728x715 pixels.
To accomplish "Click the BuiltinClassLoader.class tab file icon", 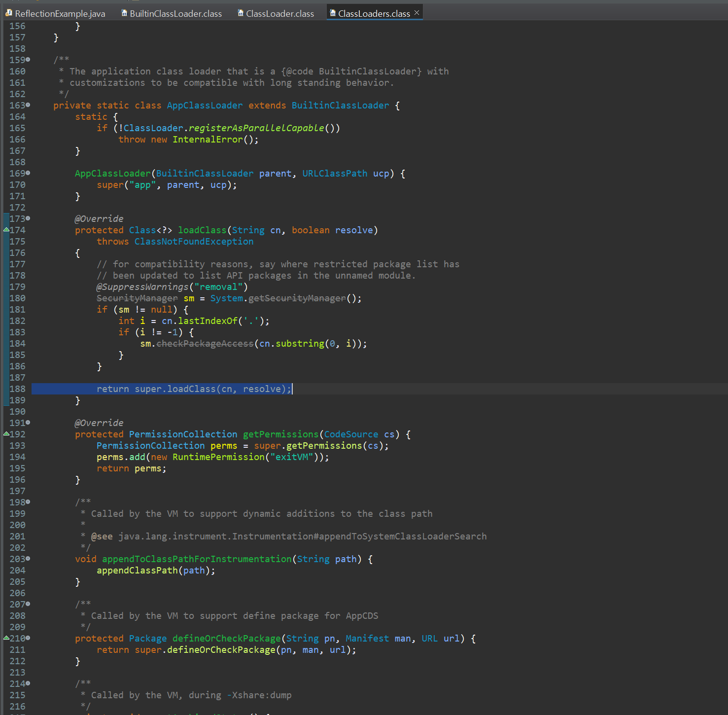I will click(x=125, y=13).
